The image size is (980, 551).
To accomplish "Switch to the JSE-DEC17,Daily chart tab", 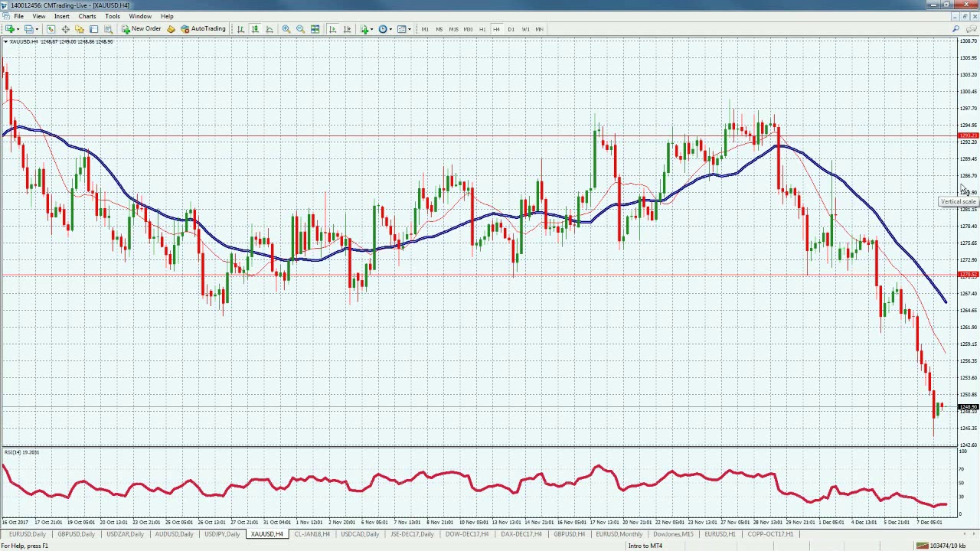I will click(412, 534).
